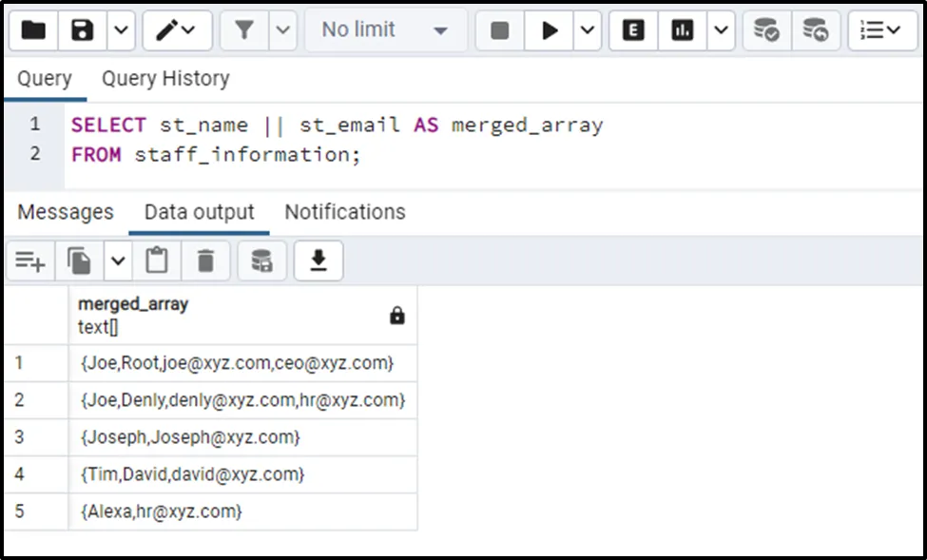Expand the save options dropdown arrow
Screen dimensions: 927x560
120,30
